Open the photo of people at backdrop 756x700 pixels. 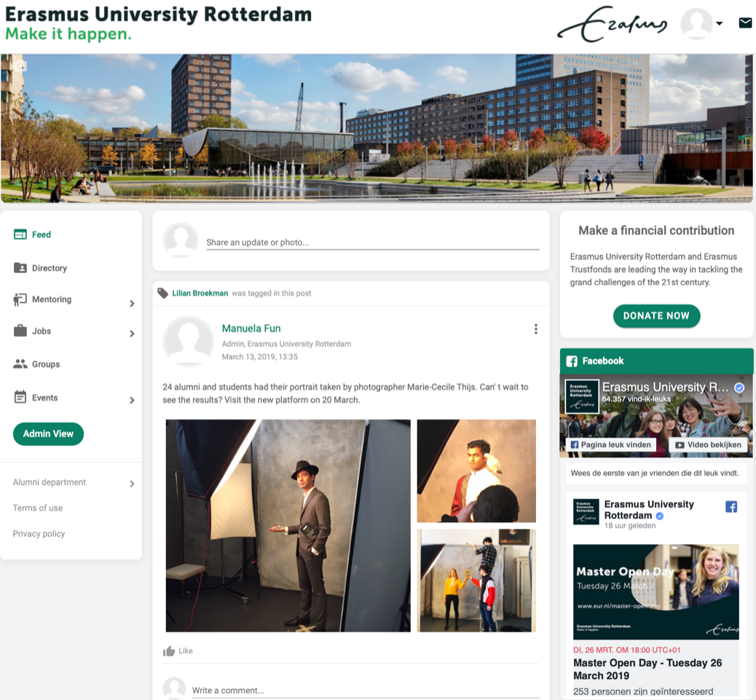coord(476,581)
